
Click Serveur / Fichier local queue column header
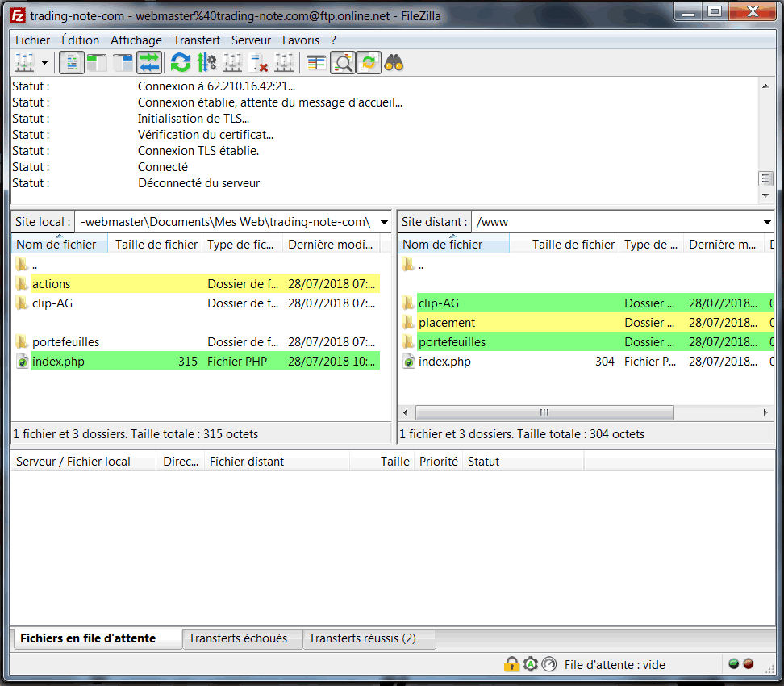83,462
